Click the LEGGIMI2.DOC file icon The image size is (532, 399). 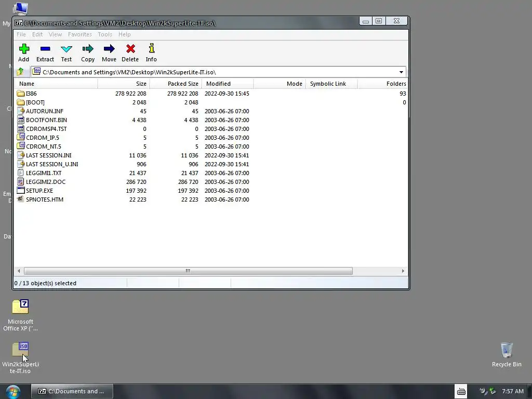pyautogui.click(x=21, y=181)
